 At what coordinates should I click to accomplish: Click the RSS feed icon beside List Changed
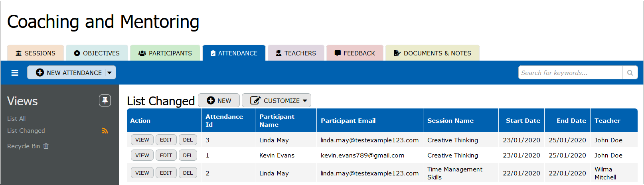click(x=105, y=131)
